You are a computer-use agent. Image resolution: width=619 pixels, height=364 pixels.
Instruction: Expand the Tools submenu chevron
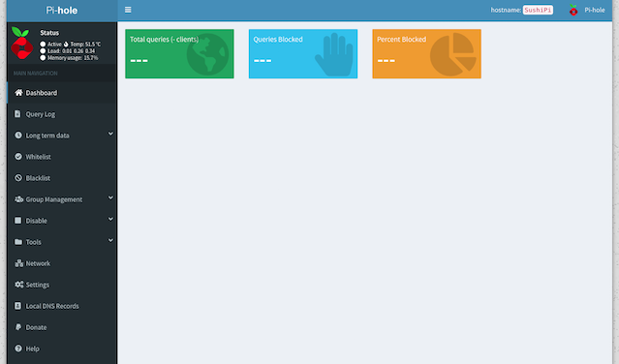click(110, 240)
